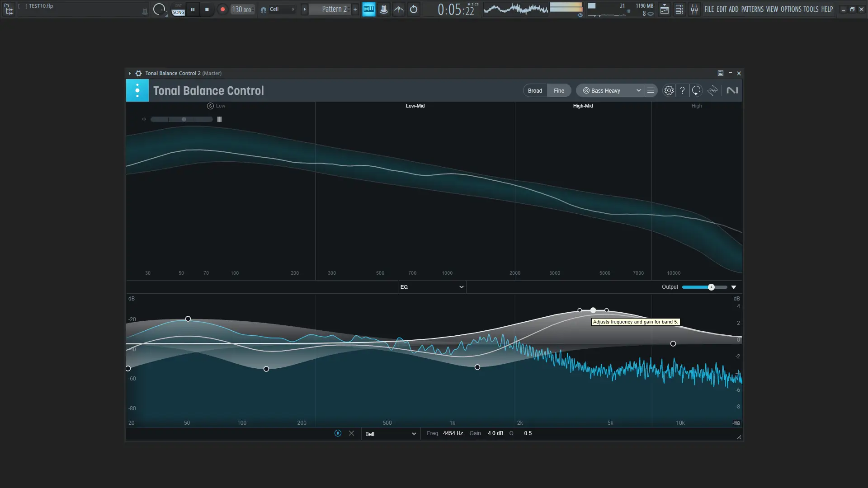The image size is (868, 488).
Task: Open the FL Studio mixer icon
Action: point(694,9)
